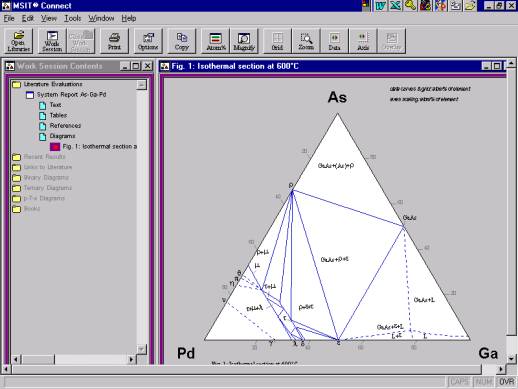This screenshot has height=389, width=518.
Task: Select the References document in tree
Action: pos(65,126)
